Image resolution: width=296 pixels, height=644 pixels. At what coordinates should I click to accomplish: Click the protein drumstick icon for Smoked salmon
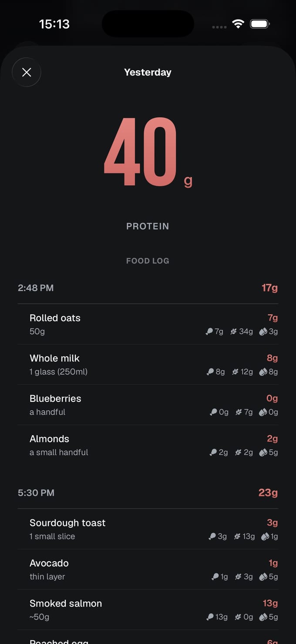(210, 617)
